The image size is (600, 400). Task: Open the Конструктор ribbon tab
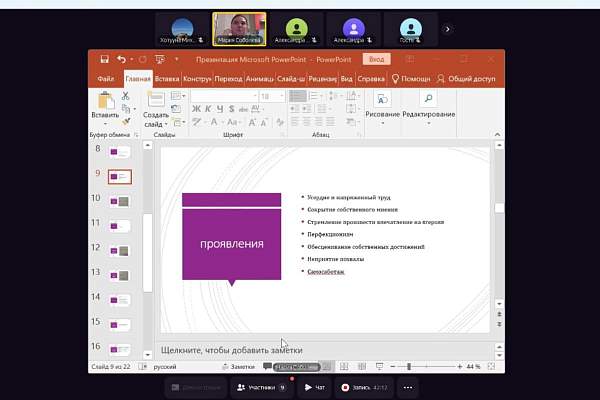coord(197,79)
